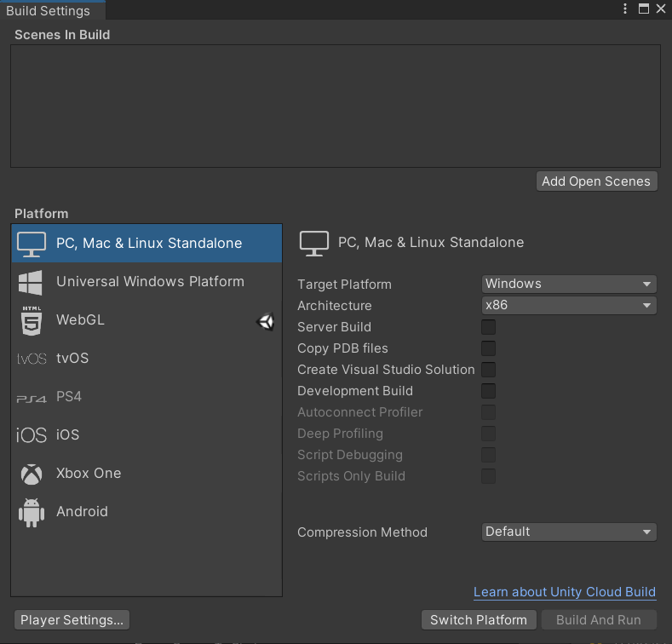The image size is (672, 644).
Task: Click the Xbox One logo icon
Action: 32,474
